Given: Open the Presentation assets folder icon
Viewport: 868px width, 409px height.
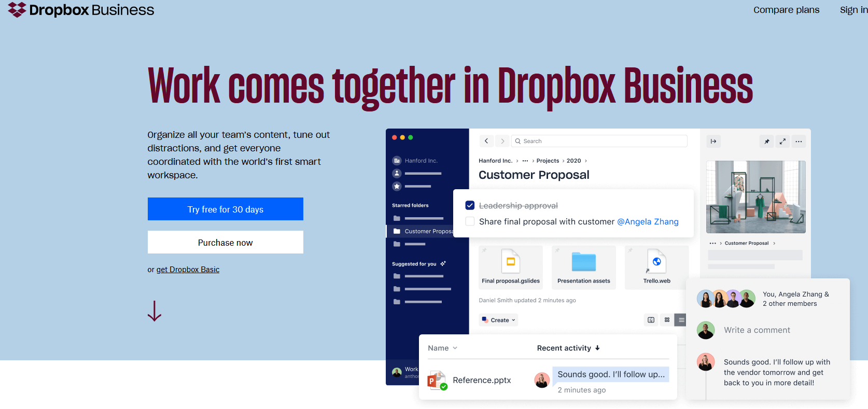Looking at the screenshot, I should pyautogui.click(x=583, y=262).
